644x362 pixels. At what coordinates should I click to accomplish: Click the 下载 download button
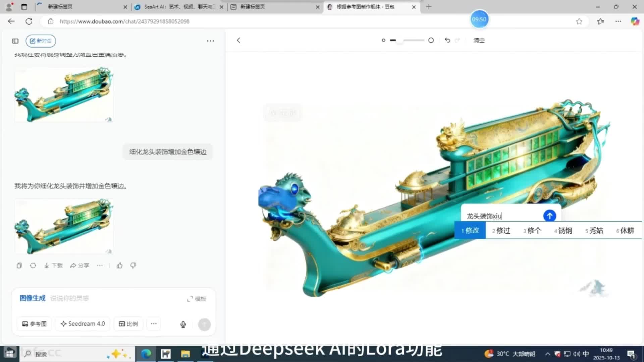point(54,265)
